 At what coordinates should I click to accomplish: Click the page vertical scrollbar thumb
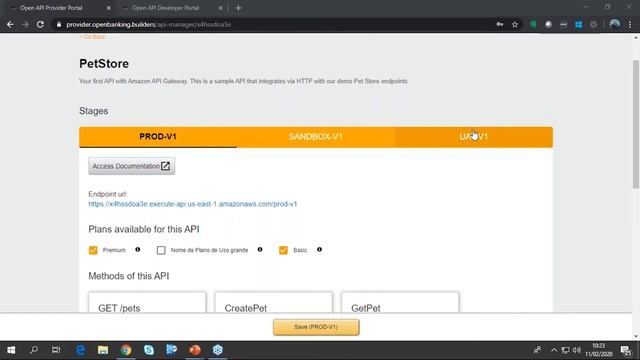tap(636, 124)
